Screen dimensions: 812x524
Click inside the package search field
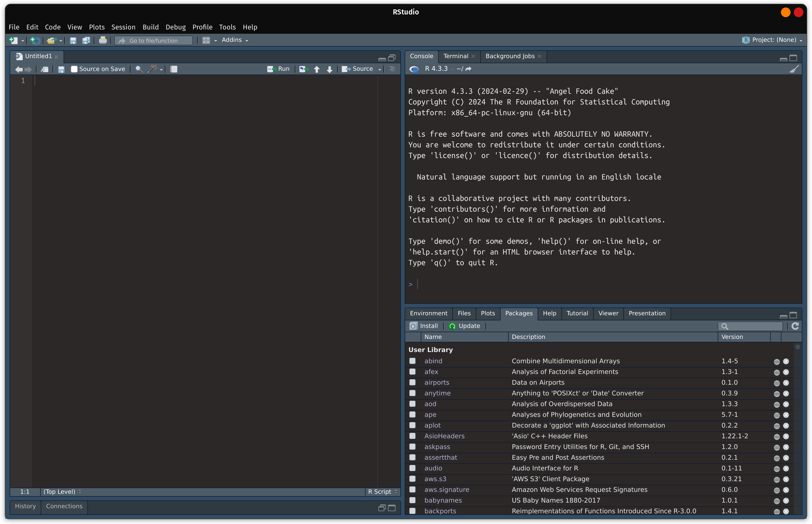tap(750, 326)
